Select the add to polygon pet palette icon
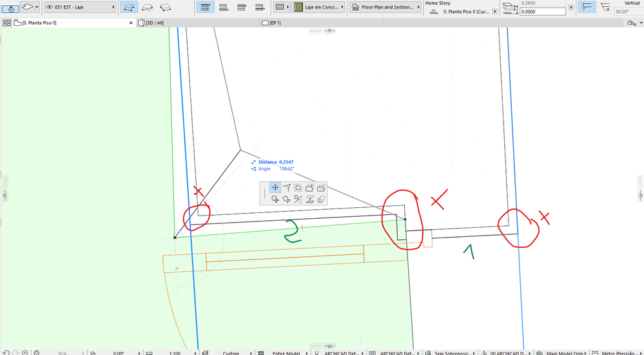Screen dimensions: 644x355 [309, 188]
